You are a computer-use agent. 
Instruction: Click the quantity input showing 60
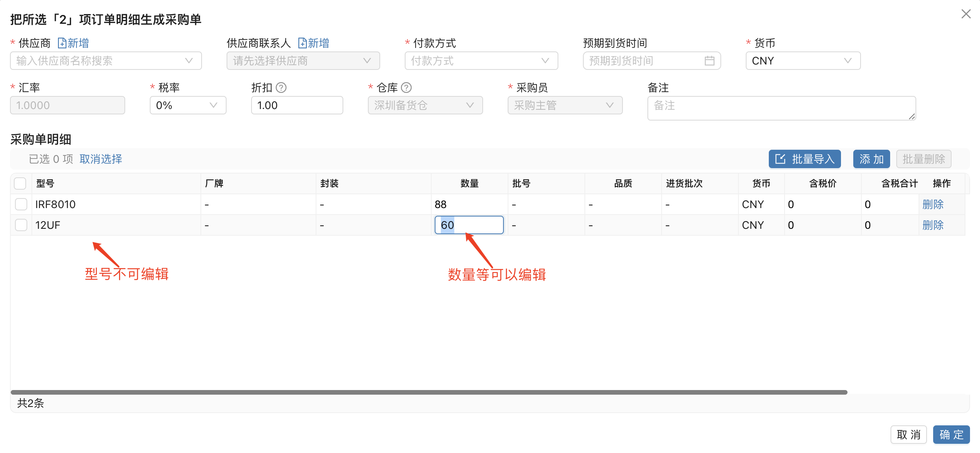pyautogui.click(x=468, y=225)
